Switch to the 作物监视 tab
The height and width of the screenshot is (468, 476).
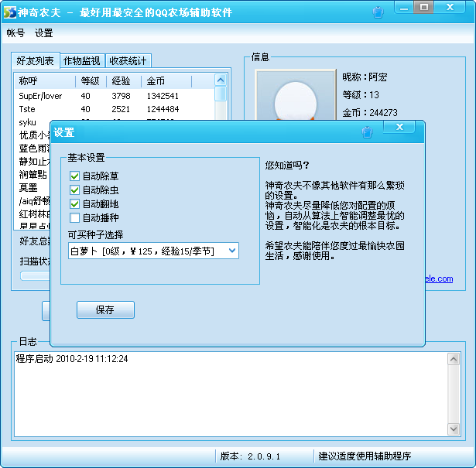[x=82, y=60]
